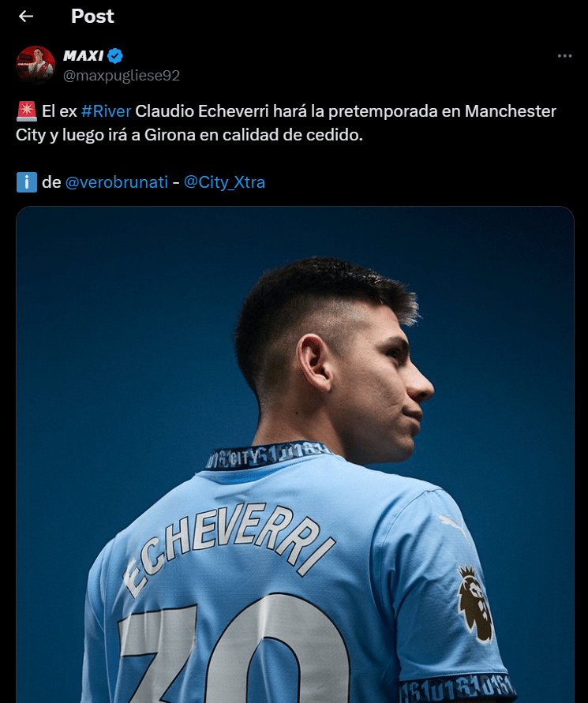Go back using the left arrow

coord(26,17)
